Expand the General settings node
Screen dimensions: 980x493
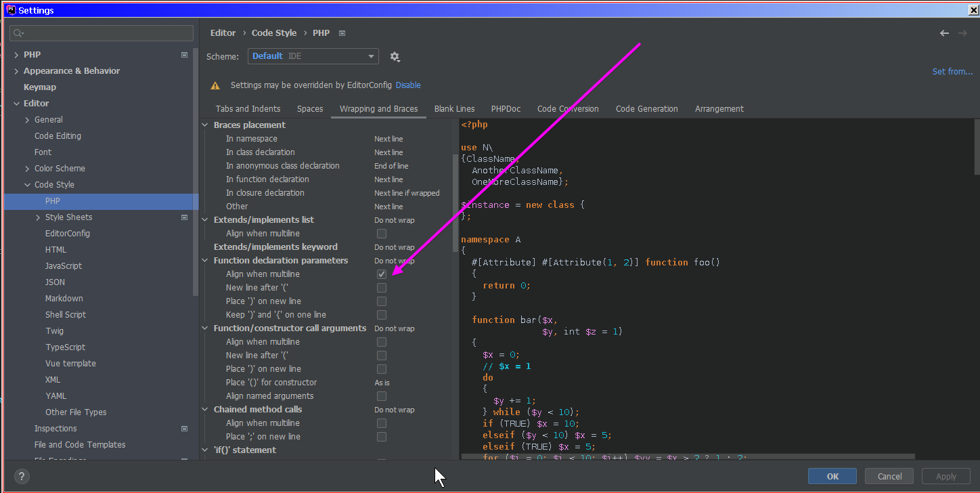27,120
